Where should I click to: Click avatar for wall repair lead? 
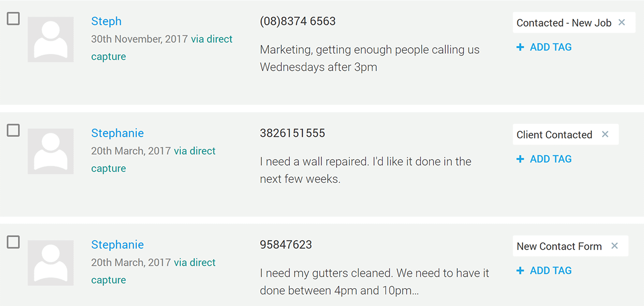click(x=51, y=151)
